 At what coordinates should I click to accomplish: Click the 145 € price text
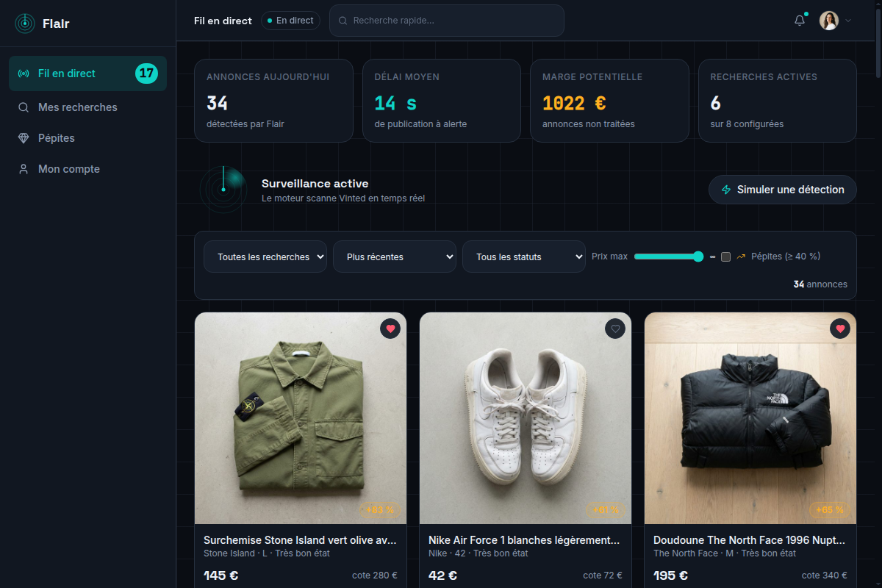click(x=220, y=576)
